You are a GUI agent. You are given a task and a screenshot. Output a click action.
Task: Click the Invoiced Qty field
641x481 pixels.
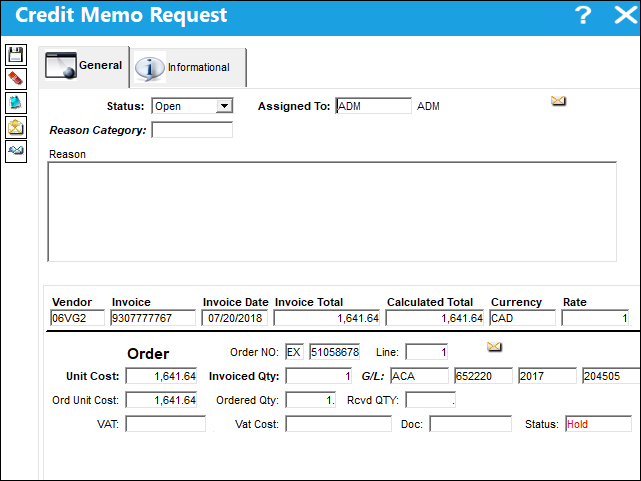318,376
